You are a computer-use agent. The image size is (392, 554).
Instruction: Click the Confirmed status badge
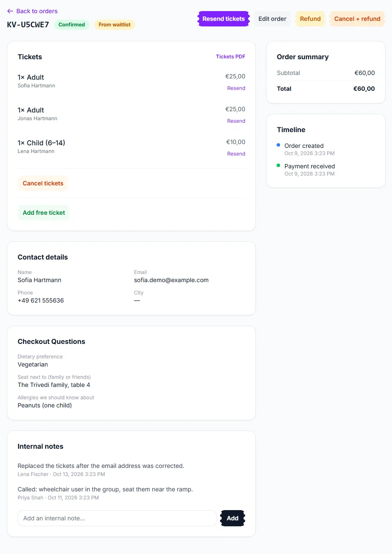pyautogui.click(x=72, y=25)
